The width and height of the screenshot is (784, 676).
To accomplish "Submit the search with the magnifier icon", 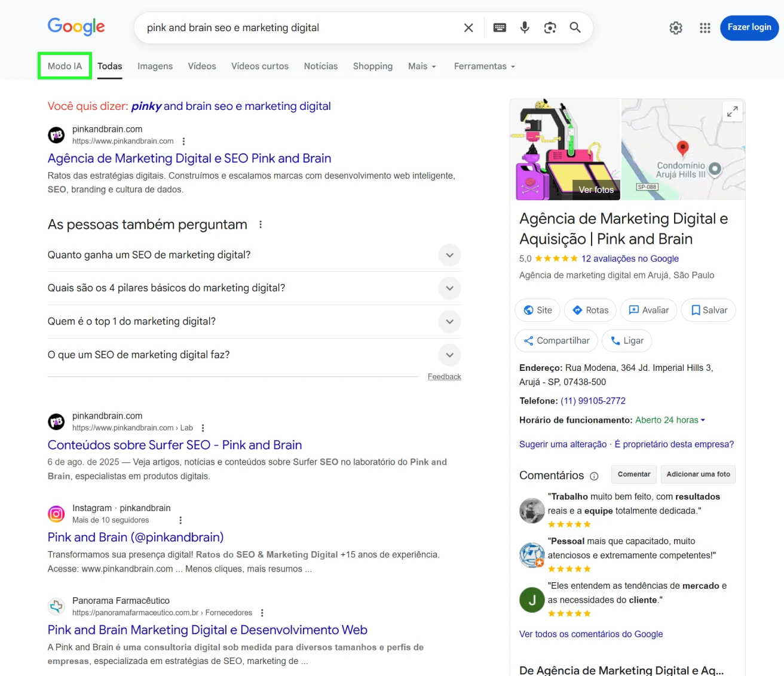I will click(x=575, y=27).
